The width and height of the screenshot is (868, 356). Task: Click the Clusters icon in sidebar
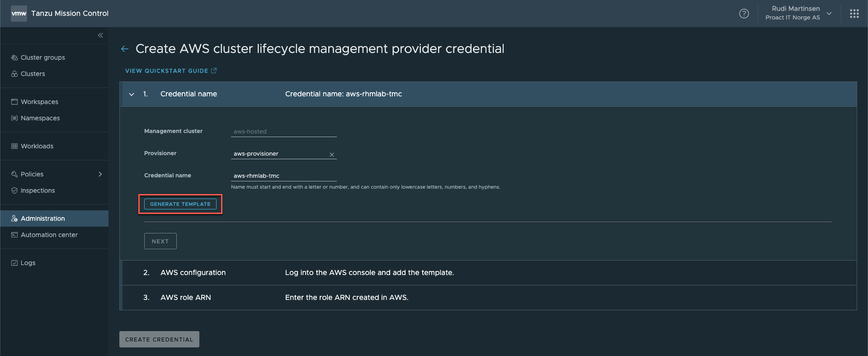point(14,74)
